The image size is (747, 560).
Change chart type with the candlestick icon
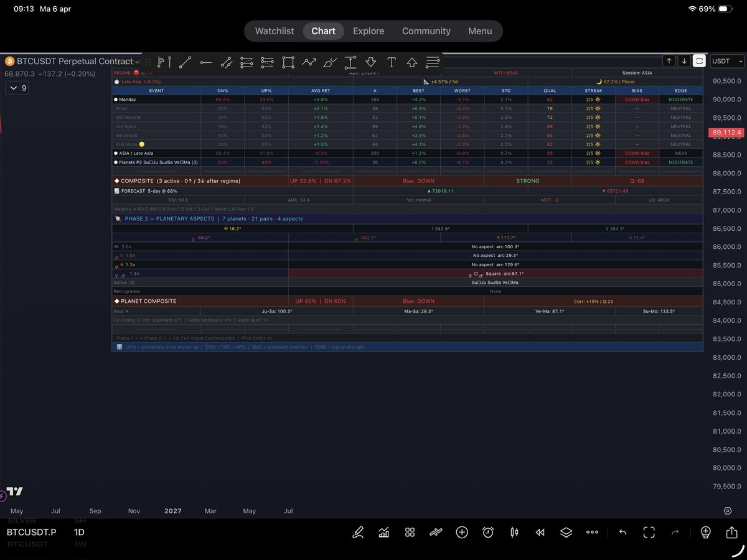pos(514,532)
